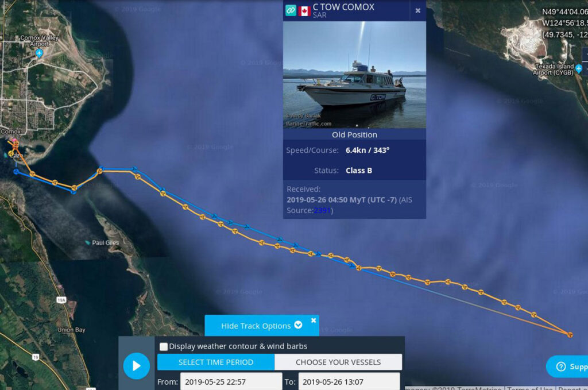Switch to SELECT TIME PERIOD tab
Viewport: 588px width, 390px height.
216,362
